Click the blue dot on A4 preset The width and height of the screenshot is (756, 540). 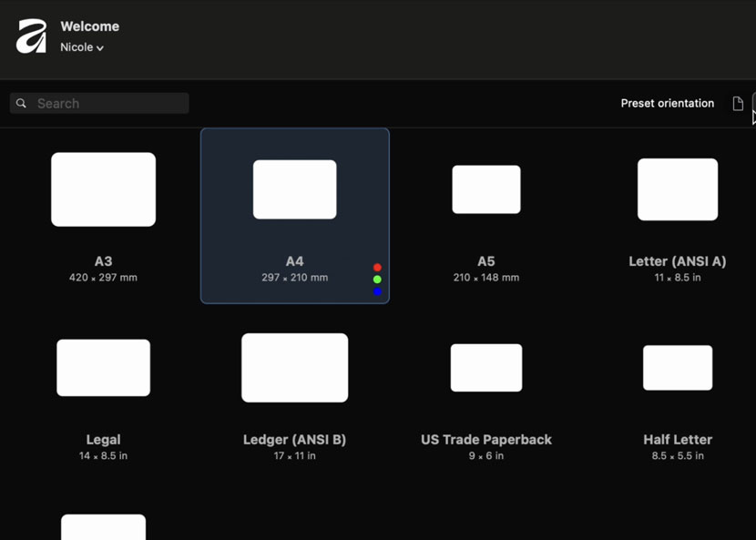pos(377,291)
